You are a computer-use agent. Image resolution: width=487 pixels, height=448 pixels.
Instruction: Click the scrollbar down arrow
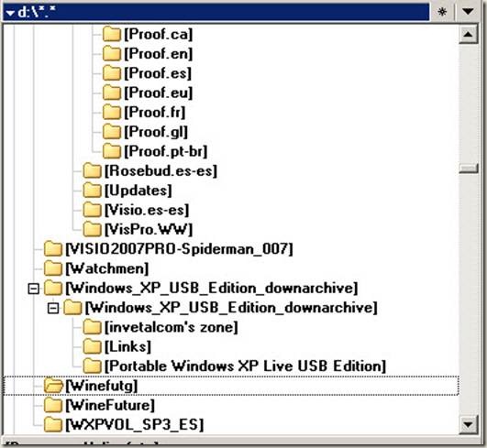click(468, 424)
